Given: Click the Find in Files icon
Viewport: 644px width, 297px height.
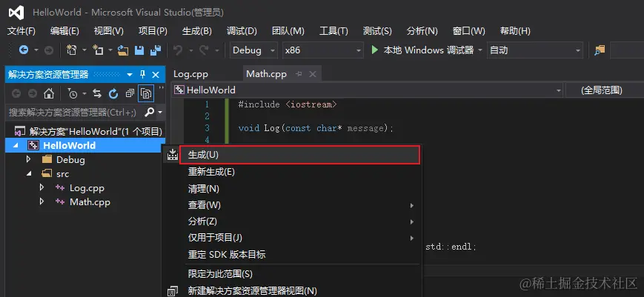Looking at the screenshot, I should [600, 50].
